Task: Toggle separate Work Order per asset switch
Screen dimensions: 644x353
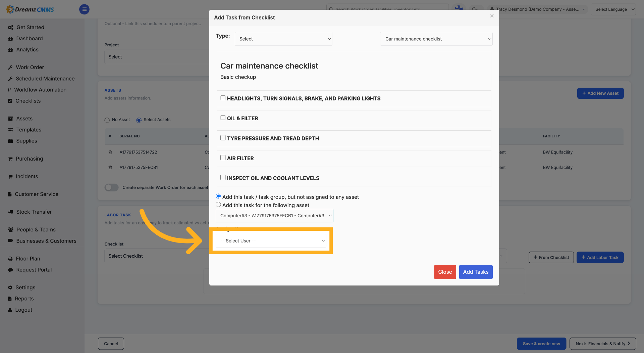Action: (x=111, y=187)
